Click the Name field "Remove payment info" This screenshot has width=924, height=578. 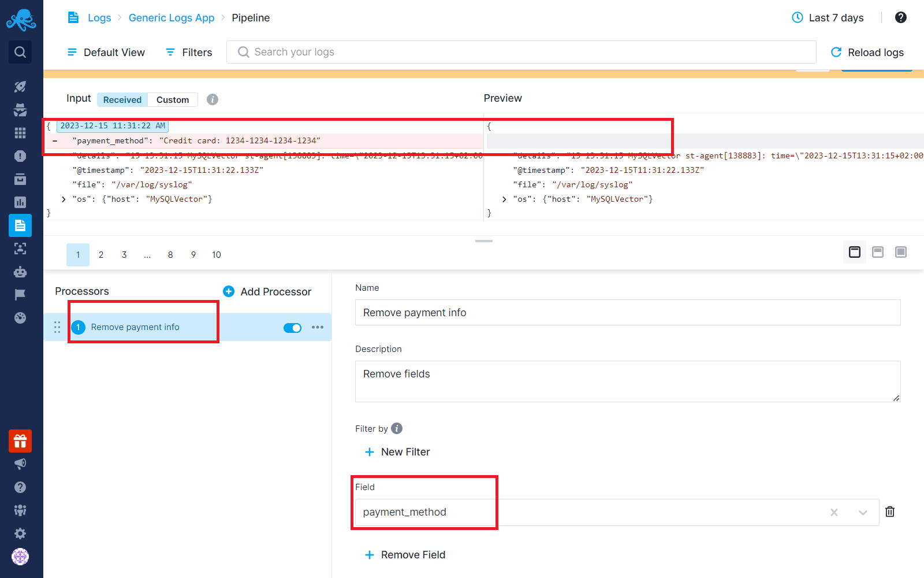[628, 313]
